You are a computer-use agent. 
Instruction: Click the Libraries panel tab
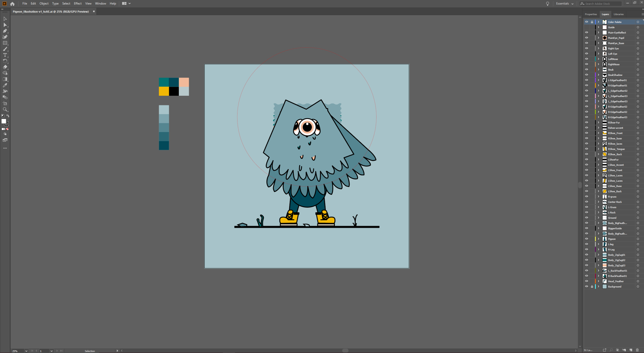click(x=618, y=14)
